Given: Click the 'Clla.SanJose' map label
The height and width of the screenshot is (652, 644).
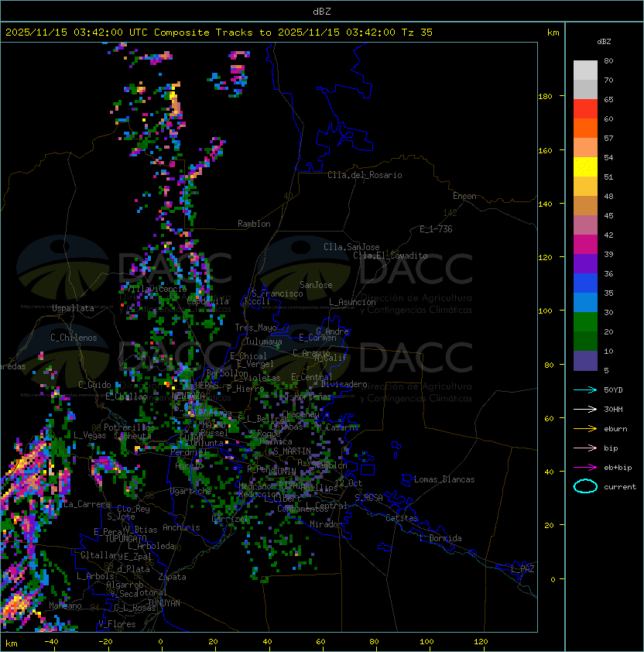Looking at the screenshot, I should (351, 247).
